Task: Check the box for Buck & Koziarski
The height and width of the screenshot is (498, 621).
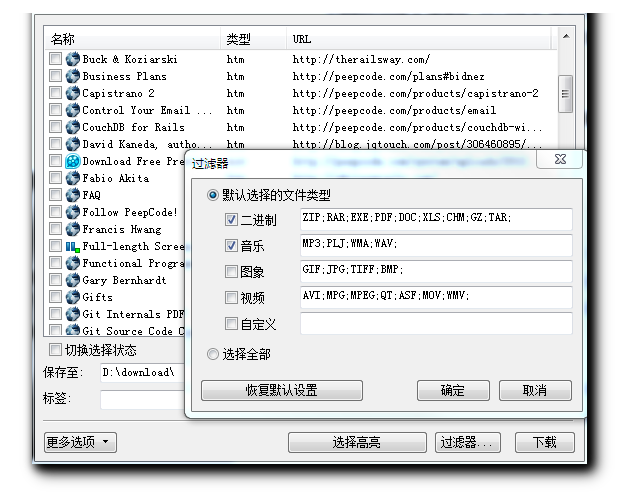Action: click(55, 59)
